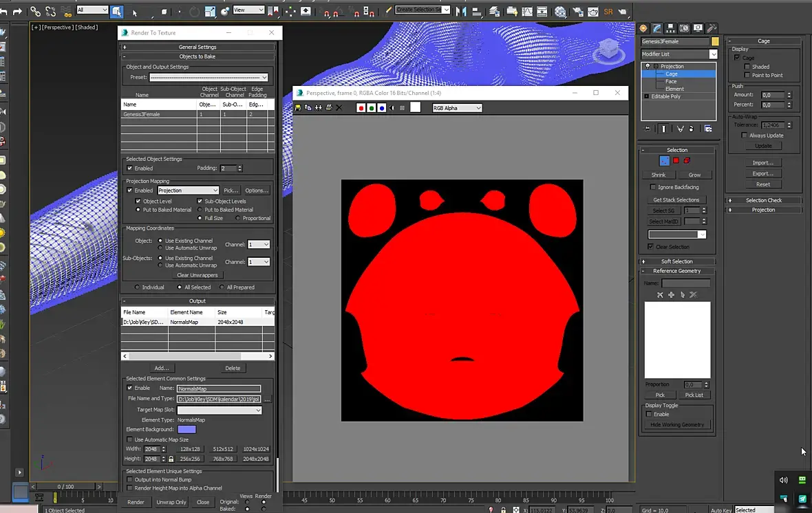Click the Clear Unwrappers button
The height and width of the screenshot is (513, 812).
coord(197,275)
